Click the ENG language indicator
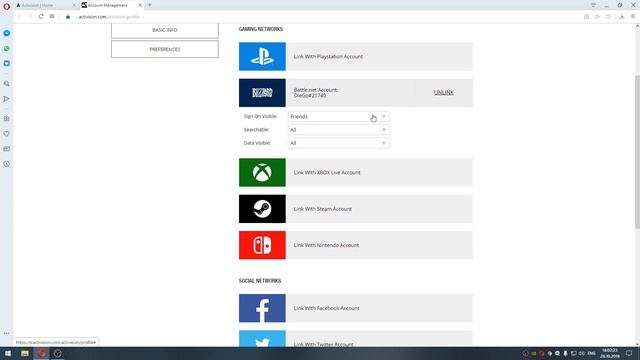Screen dimensions: 640x360 [591, 353]
